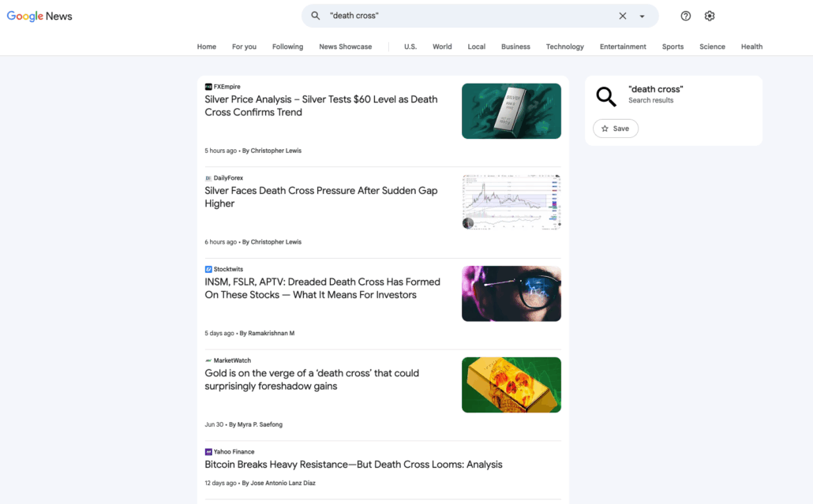813x504 pixels.
Task: Click the DailyForex source name
Action: click(x=228, y=177)
